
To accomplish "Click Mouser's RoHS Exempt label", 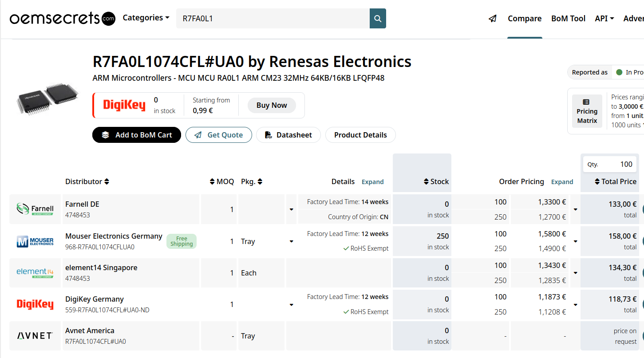I will (366, 248).
